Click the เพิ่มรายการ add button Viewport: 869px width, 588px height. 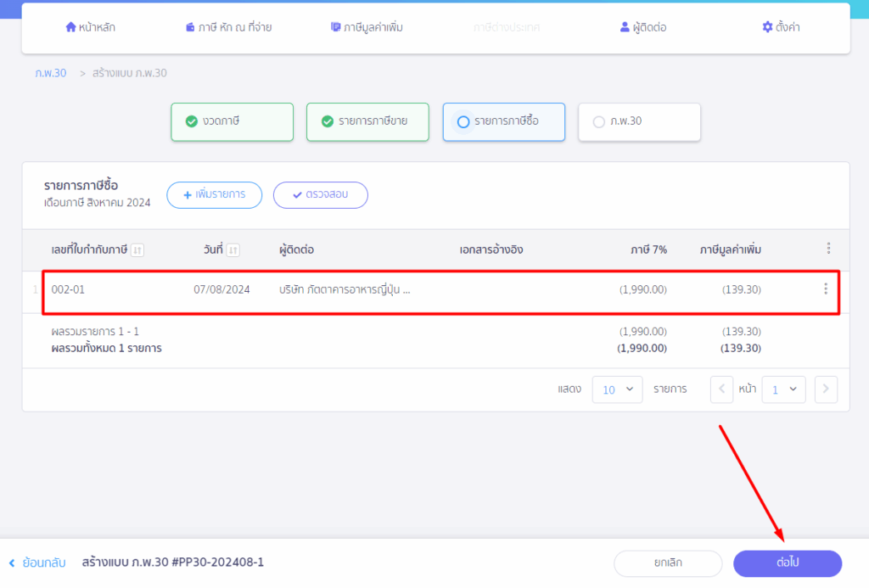214,194
